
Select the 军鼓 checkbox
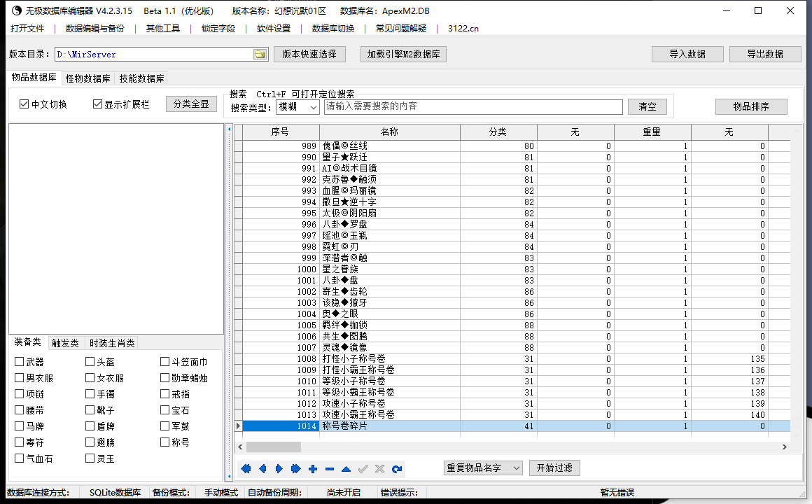(x=164, y=426)
